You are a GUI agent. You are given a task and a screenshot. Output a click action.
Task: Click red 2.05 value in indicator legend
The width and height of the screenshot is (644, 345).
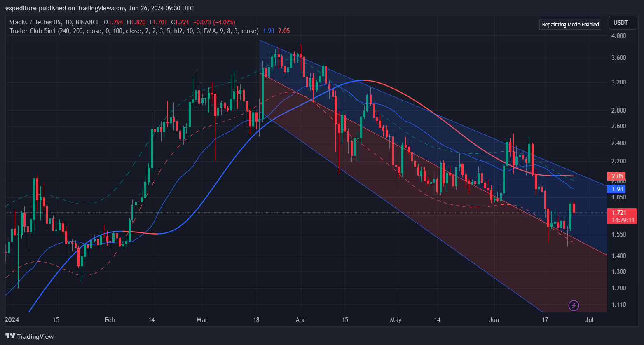pos(284,31)
